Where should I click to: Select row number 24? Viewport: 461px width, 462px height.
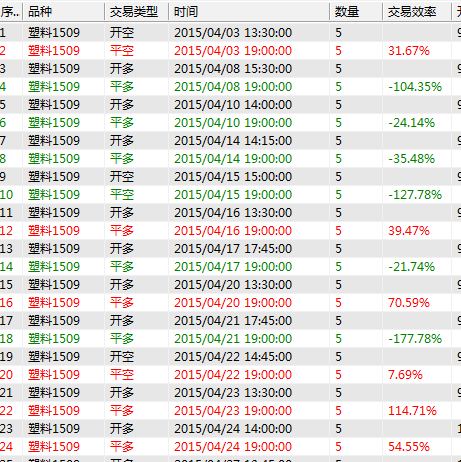tap(6, 447)
